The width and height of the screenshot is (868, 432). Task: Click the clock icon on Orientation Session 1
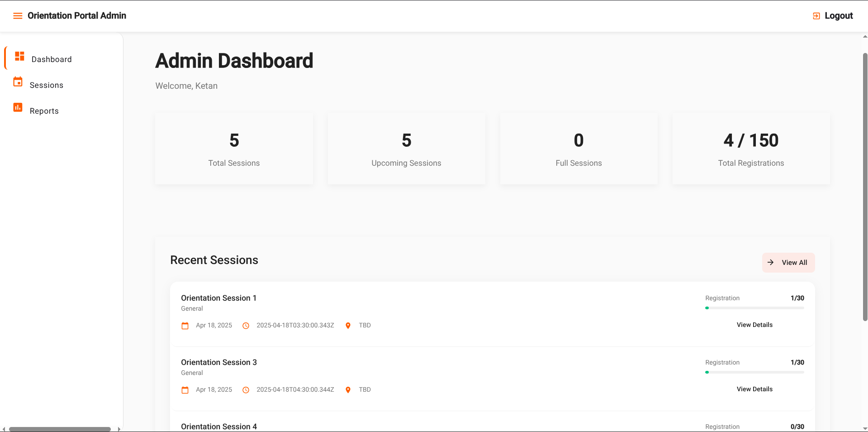(x=246, y=325)
